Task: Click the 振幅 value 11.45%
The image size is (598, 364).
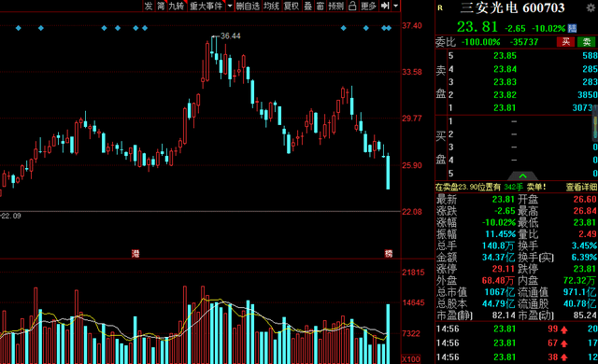Action: (501, 233)
